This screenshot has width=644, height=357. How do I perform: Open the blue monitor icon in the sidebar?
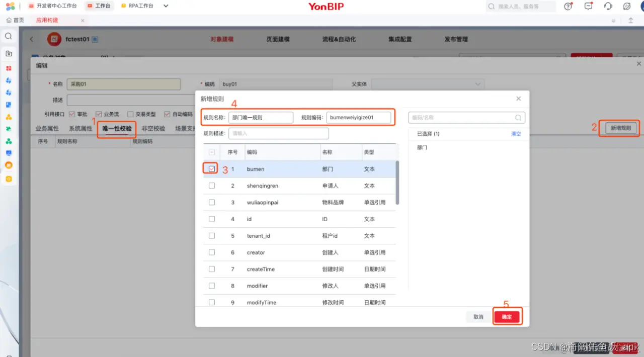[9, 153]
